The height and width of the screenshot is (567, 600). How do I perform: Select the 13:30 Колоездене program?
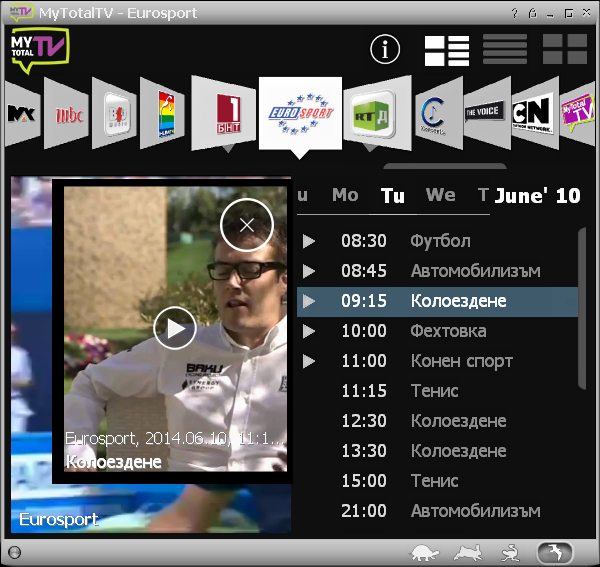[437, 451]
